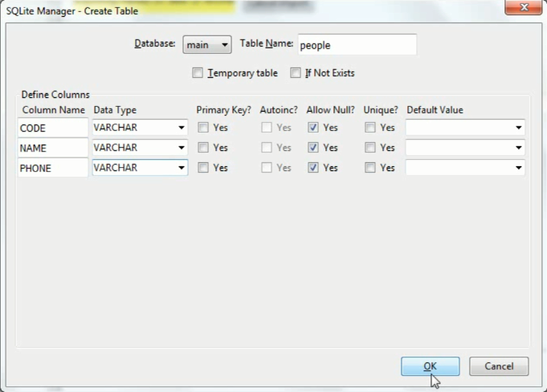Click the SQLite Manager - Create Table title

(71, 10)
